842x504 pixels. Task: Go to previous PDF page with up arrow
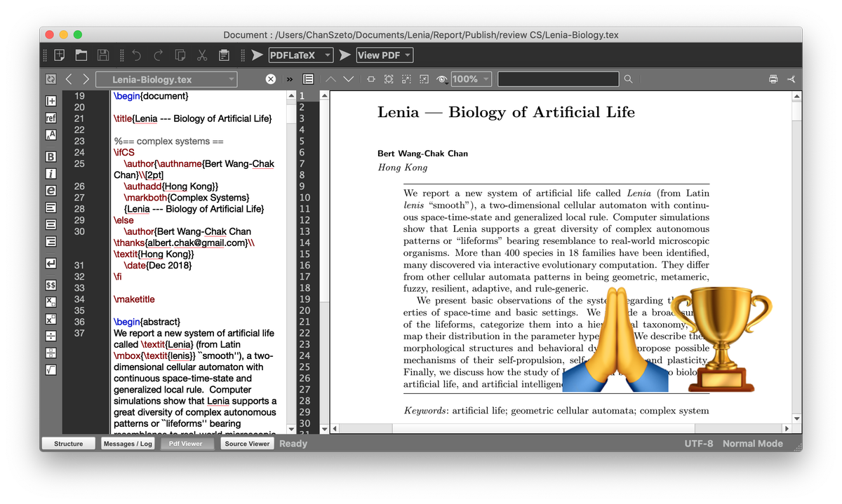point(330,79)
